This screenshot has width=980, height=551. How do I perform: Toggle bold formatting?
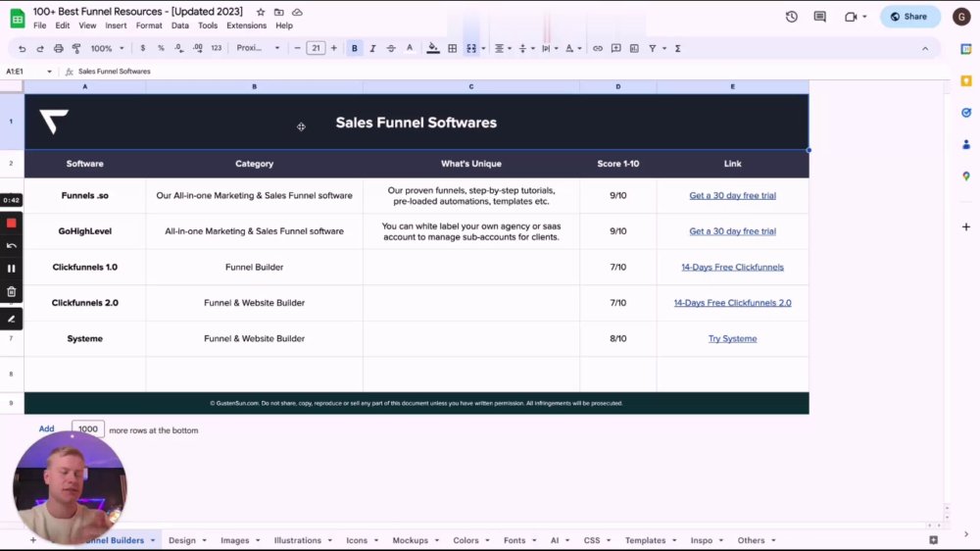355,48
